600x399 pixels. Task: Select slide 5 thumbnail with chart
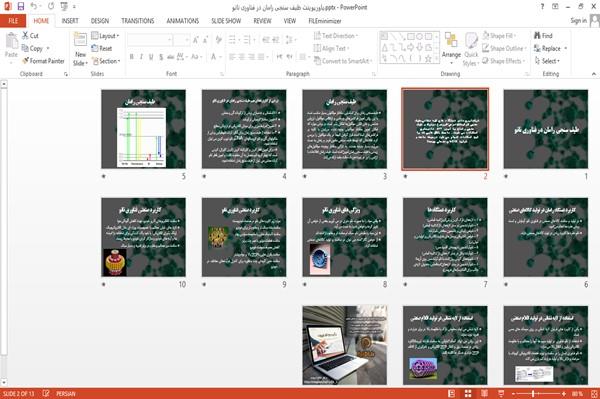coord(143,129)
